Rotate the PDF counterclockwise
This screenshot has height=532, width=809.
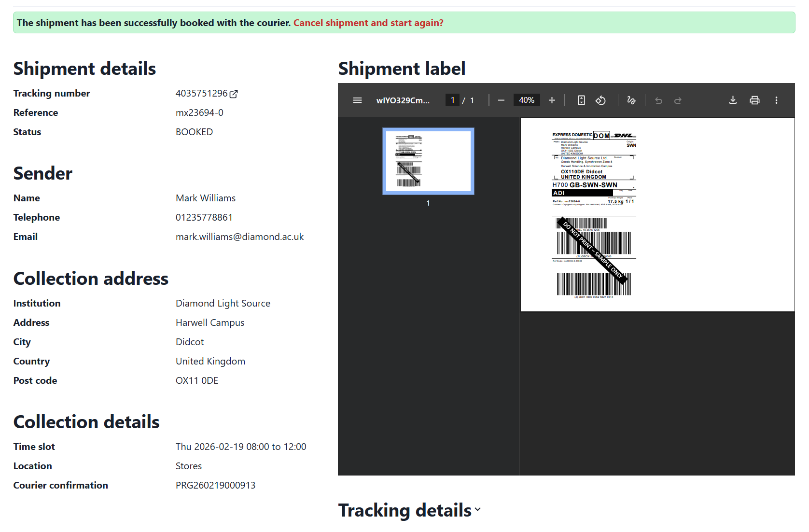(600, 100)
